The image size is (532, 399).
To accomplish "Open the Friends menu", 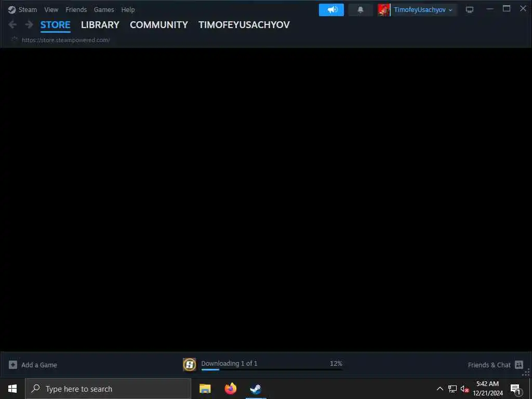I will 76,10.
